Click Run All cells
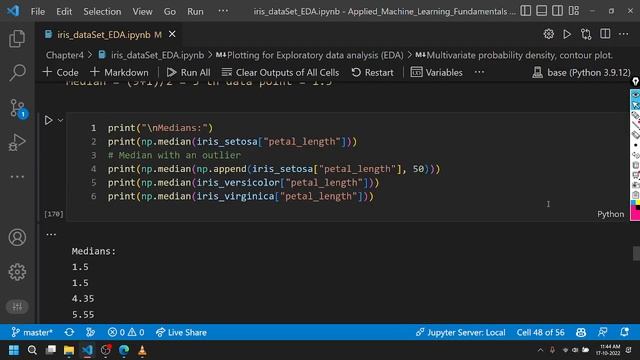The height and width of the screenshot is (360, 640). (188, 72)
